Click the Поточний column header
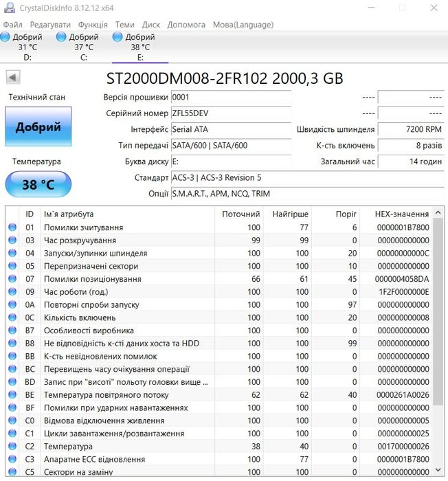This screenshot has height=481, width=448. pos(239,214)
